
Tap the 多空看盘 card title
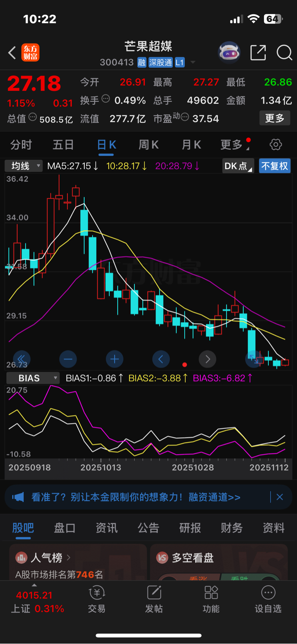pos(193,558)
